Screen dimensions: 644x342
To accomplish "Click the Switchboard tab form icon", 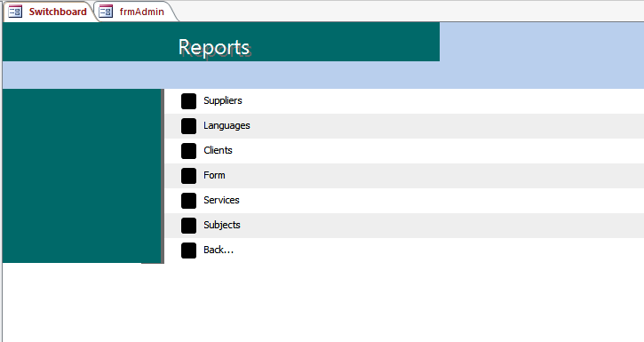I will [x=15, y=12].
